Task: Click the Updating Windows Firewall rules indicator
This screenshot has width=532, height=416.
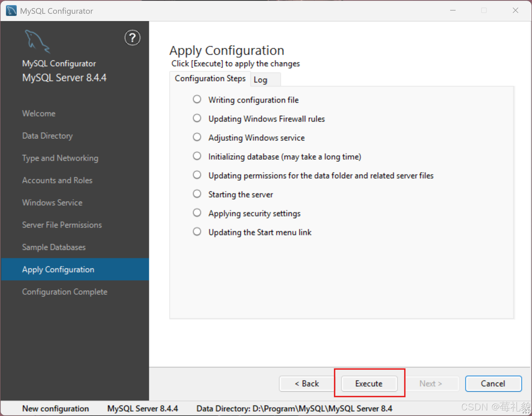Action: click(197, 118)
